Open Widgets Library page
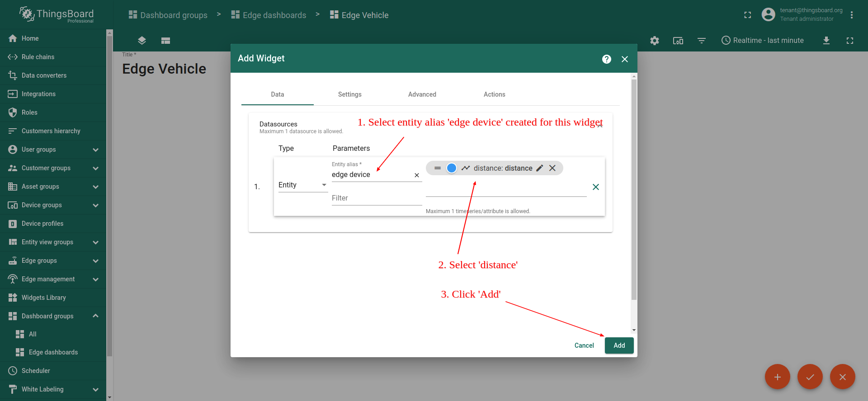The image size is (868, 401). (x=53, y=298)
